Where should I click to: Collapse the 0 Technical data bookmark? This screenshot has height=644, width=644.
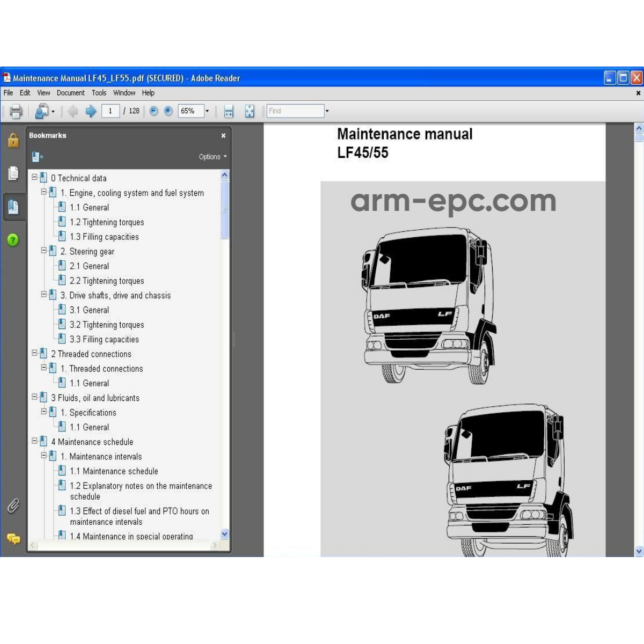point(34,176)
